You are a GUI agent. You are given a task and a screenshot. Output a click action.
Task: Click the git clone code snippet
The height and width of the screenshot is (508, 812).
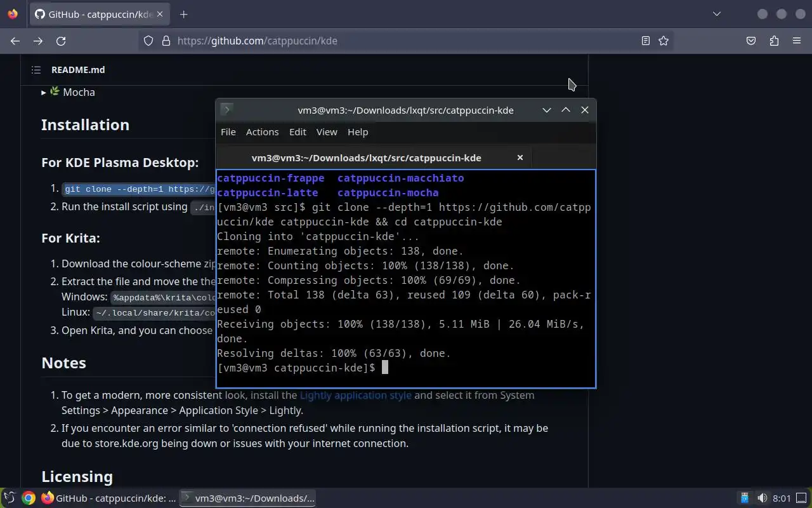pos(140,189)
